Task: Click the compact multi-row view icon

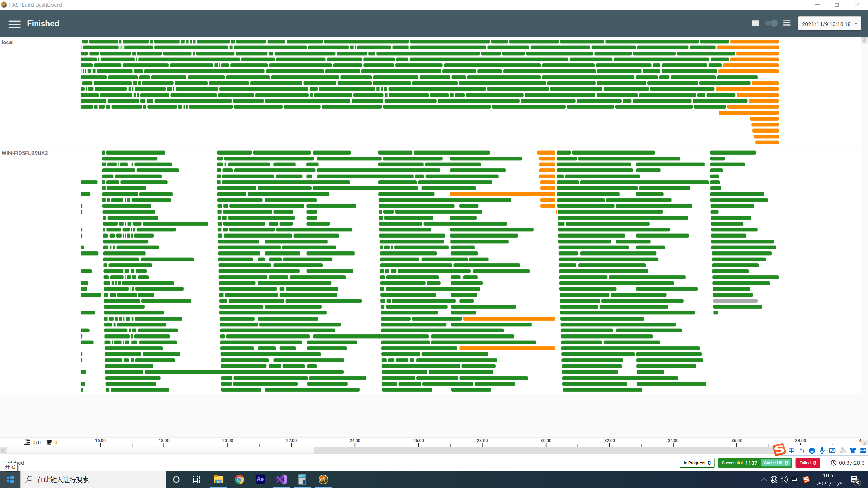Action: [x=787, y=23]
